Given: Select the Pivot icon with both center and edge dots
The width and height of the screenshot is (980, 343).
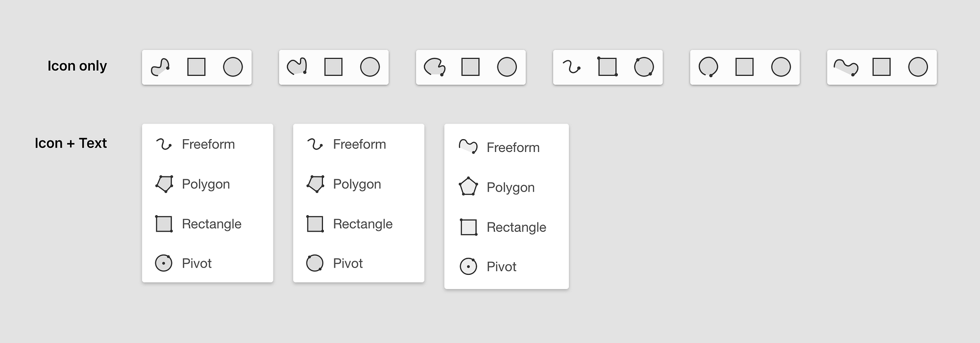Looking at the screenshot, I should click(x=164, y=263).
